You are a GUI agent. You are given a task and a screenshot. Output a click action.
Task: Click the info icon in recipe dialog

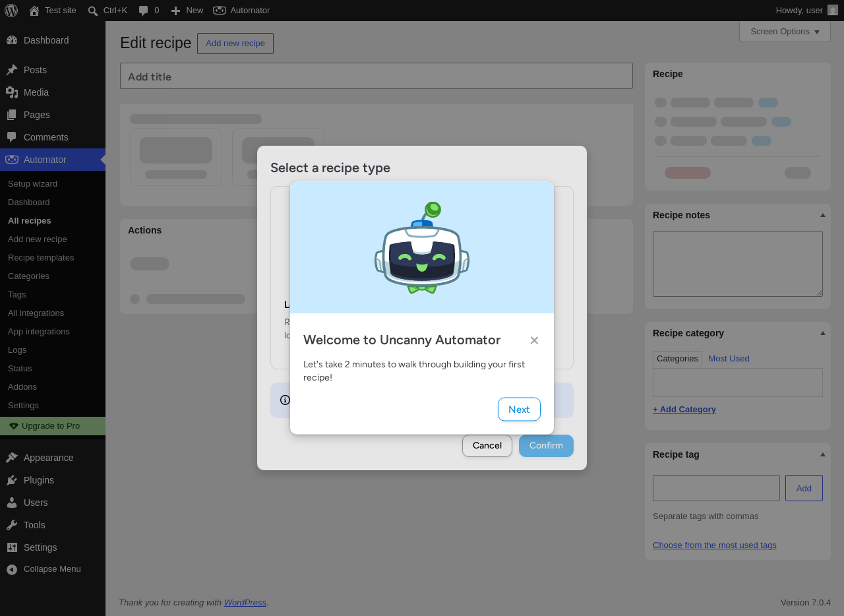(x=285, y=400)
